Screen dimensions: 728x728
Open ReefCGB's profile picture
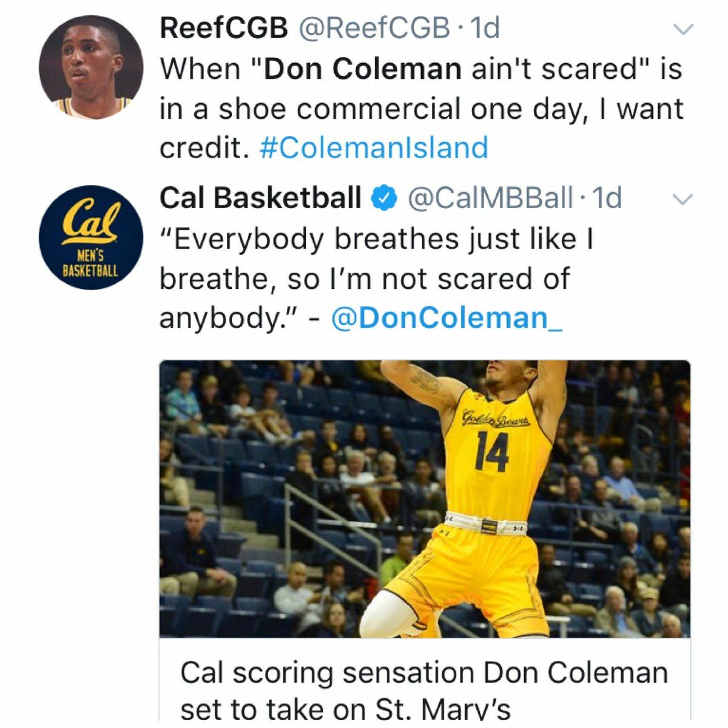(91, 67)
